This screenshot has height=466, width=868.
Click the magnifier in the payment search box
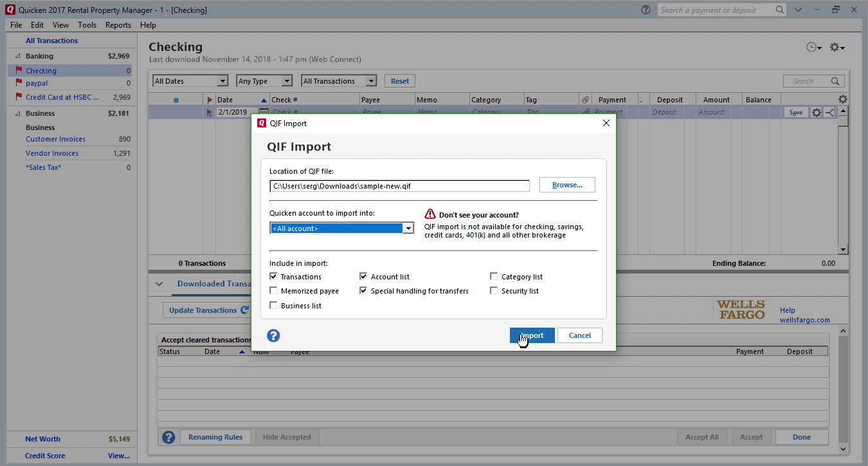[x=779, y=10]
